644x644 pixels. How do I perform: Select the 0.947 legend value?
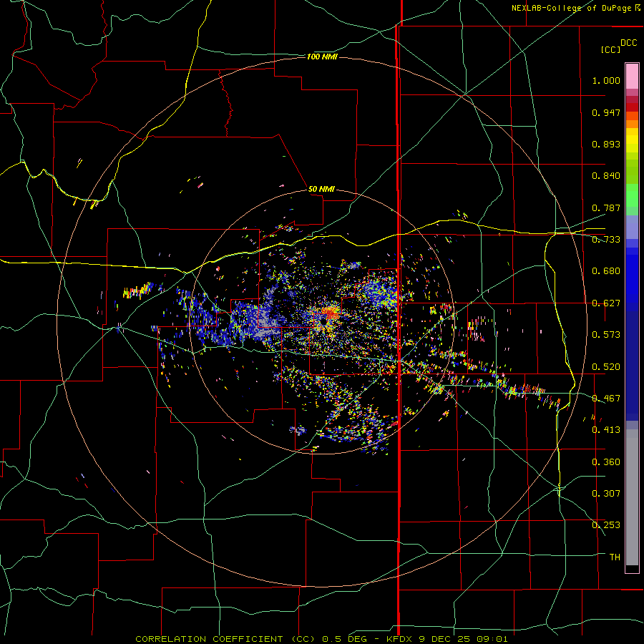point(606,112)
